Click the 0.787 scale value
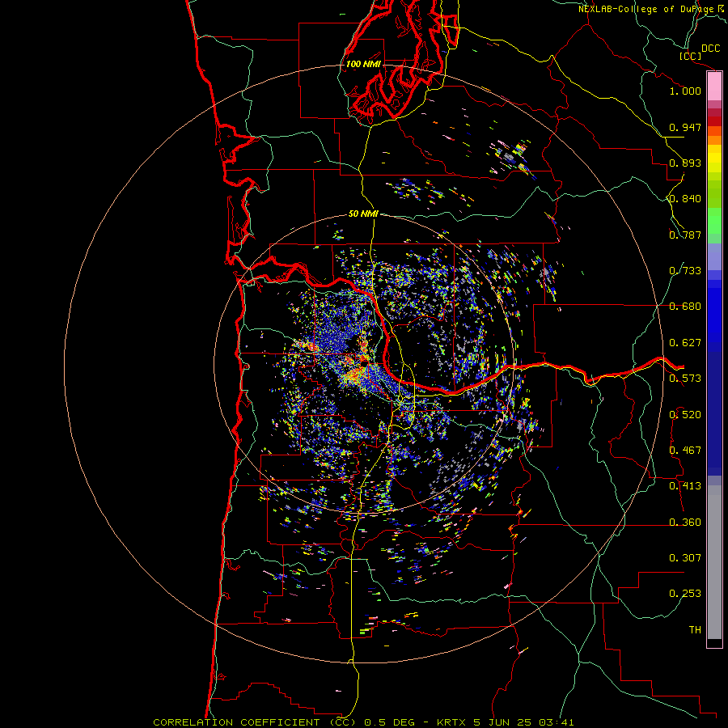Viewport: 728px width, 728px height. (x=685, y=235)
